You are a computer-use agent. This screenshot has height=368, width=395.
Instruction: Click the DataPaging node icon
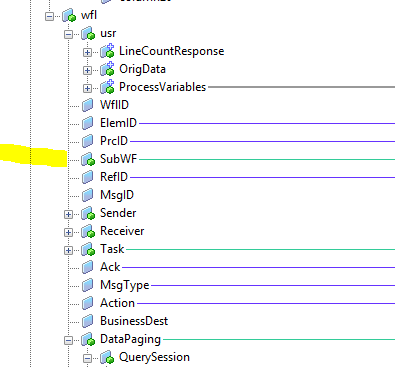[88, 339]
